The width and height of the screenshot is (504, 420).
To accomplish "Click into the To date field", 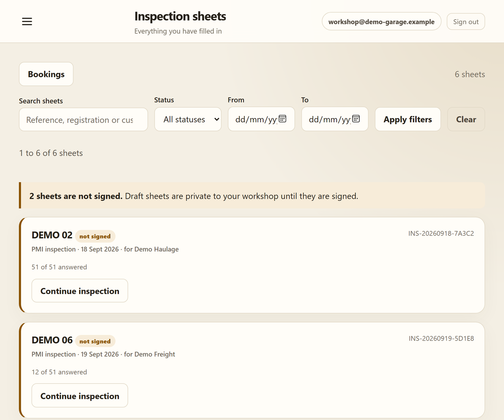I will 335,119.
